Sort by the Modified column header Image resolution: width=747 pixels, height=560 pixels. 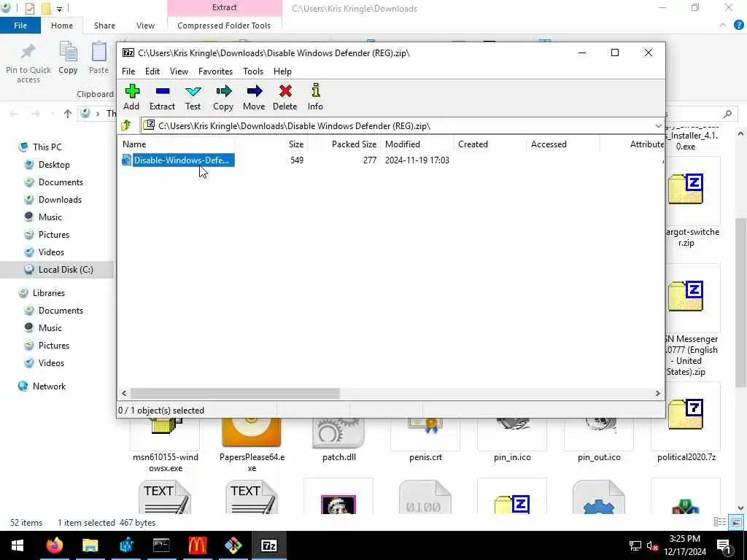417,144
